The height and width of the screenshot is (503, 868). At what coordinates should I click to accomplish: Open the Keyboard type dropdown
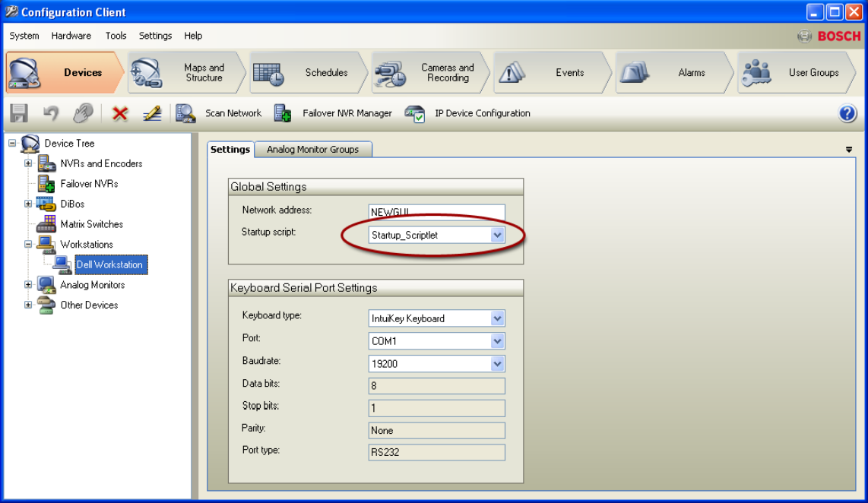click(498, 318)
